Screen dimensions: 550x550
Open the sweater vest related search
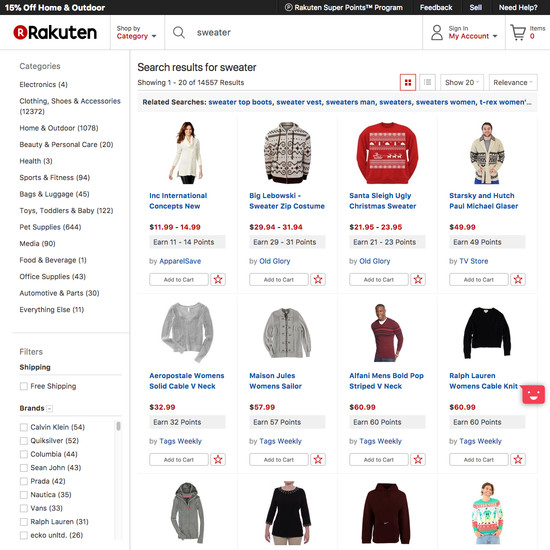(x=299, y=102)
